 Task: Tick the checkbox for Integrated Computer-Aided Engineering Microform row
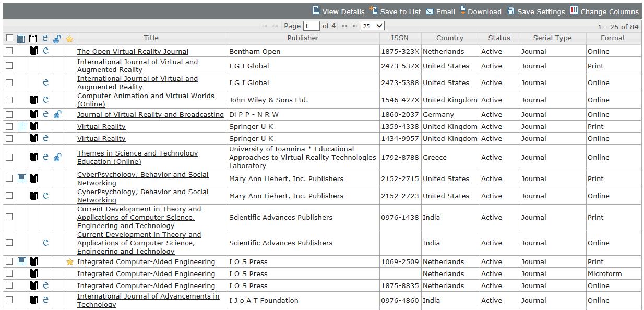click(9, 273)
